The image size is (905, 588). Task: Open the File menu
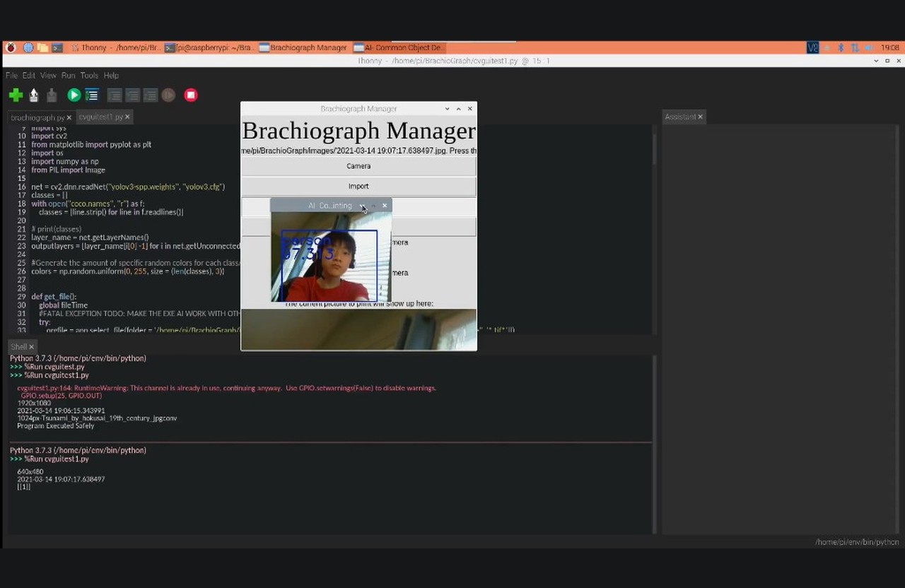click(11, 76)
